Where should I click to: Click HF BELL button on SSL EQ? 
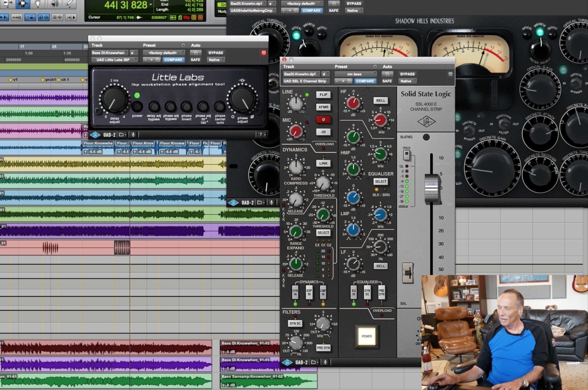coord(381,101)
